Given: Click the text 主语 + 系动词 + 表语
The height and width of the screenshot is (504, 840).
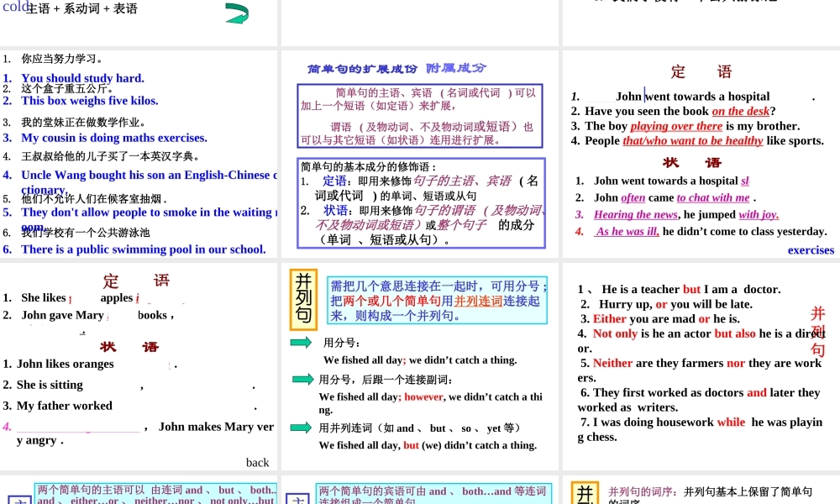Looking at the screenshot, I should [81, 8].
